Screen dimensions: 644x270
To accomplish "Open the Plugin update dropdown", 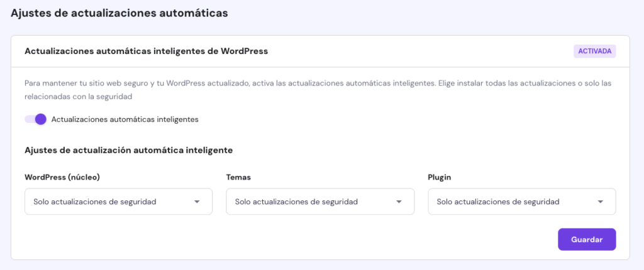I will point(521,202).
